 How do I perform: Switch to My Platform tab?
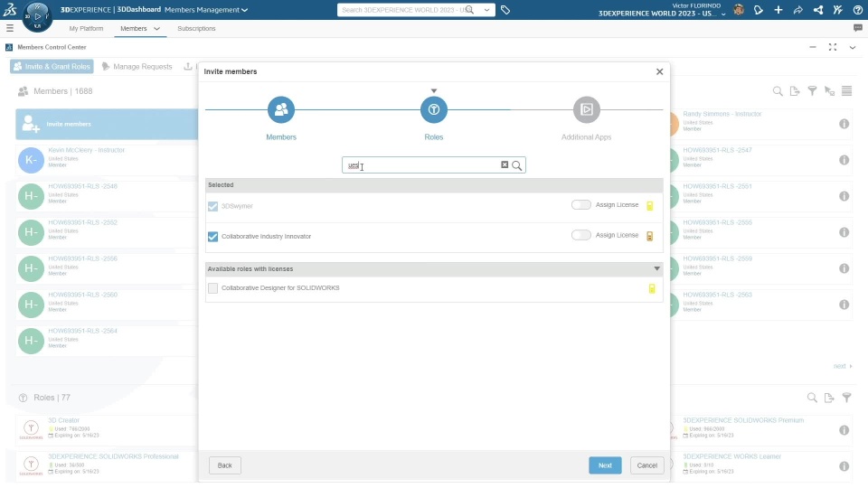[86, 28]
